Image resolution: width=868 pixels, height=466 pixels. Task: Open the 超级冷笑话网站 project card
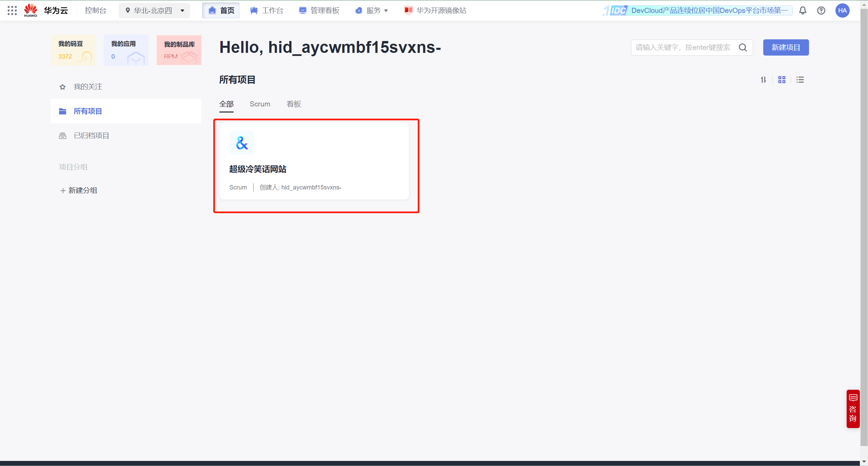point(314,161)
